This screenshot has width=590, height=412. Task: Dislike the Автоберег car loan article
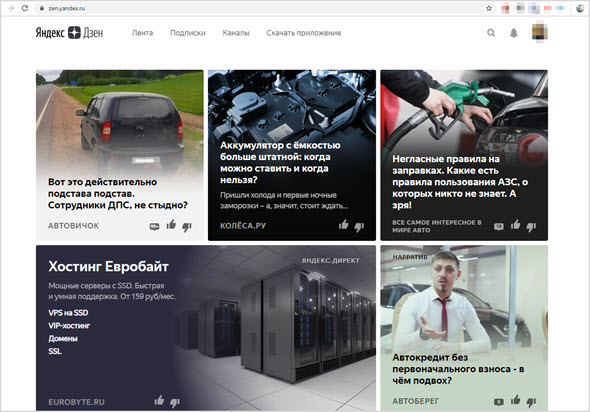coord(531,402)
